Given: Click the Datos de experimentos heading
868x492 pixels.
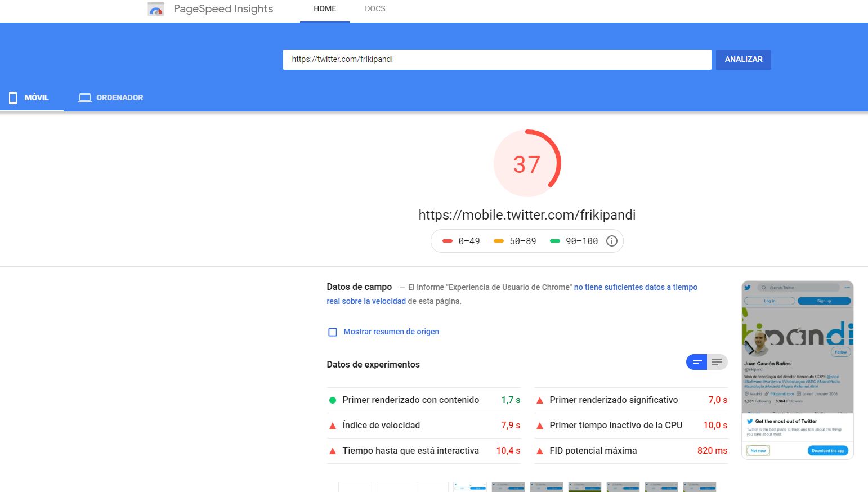Looking at the screenshot, I should 373,364.
